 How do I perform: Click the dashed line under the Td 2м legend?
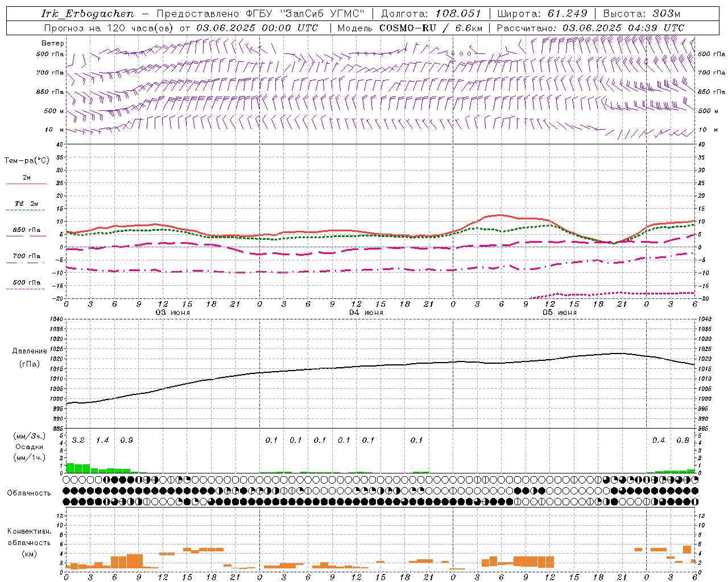[26, 210]
